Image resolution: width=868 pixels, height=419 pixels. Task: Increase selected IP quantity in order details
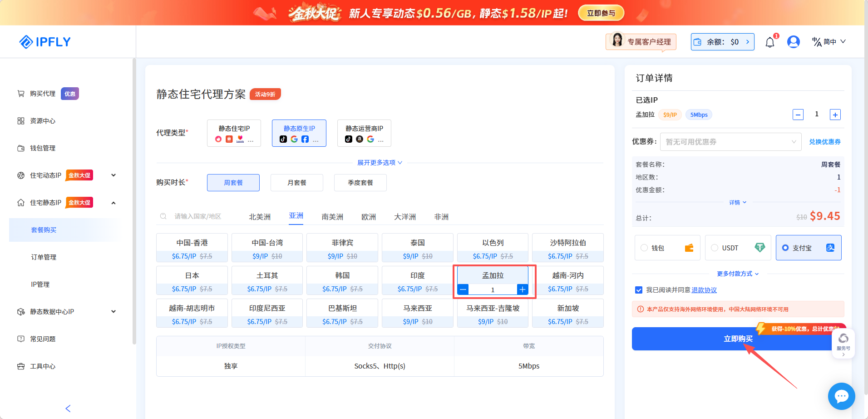coord(835,115)
